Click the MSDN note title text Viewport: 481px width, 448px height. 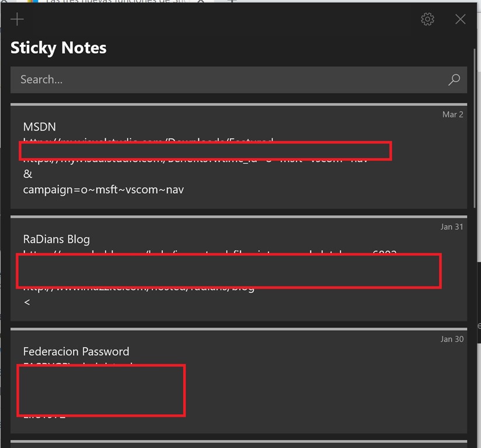point(40,127)
